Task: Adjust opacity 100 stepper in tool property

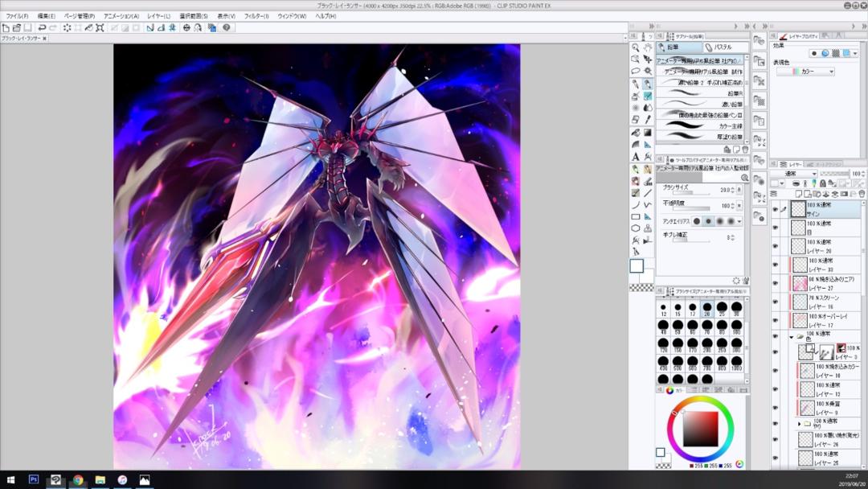Action: point(733,205)
